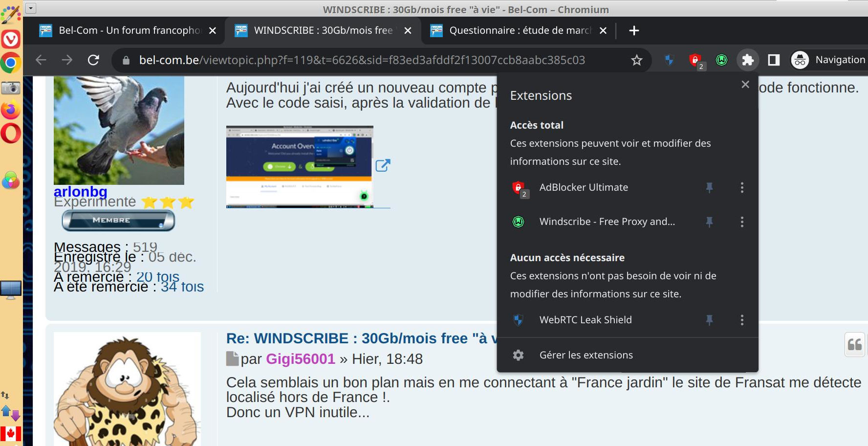Open Gigi56001 user profile link
Viewport: 868px width, 446px height.
tap(300, 359)
